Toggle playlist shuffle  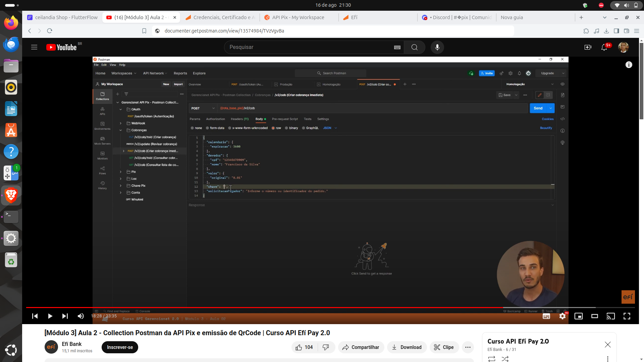pyautogui.click(x=505, y=359)
